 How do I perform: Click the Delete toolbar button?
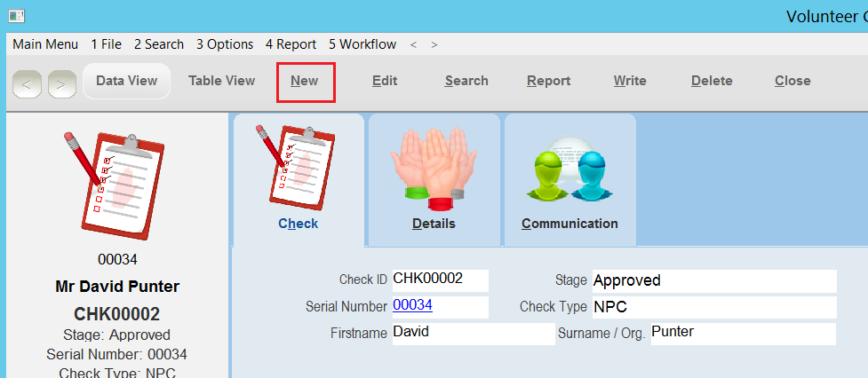(712, 82)
